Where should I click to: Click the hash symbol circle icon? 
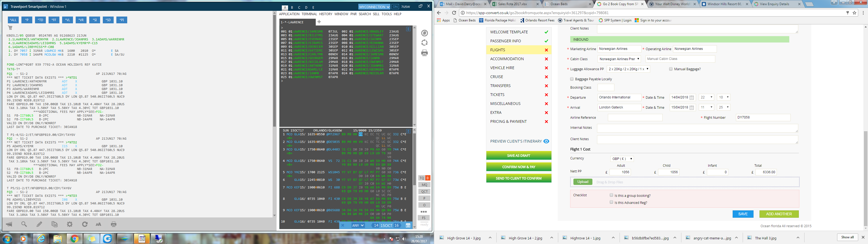pyautogui.click(x=425, y=33)
